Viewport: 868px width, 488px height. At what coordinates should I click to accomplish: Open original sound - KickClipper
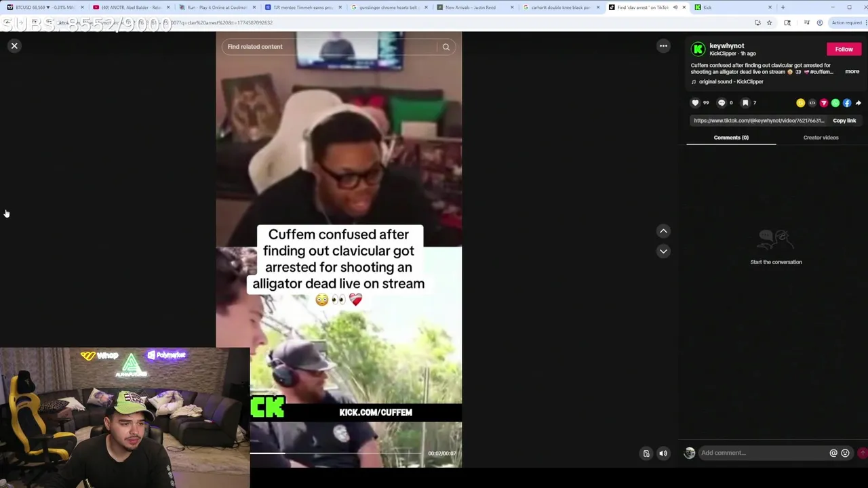(730, 82)
